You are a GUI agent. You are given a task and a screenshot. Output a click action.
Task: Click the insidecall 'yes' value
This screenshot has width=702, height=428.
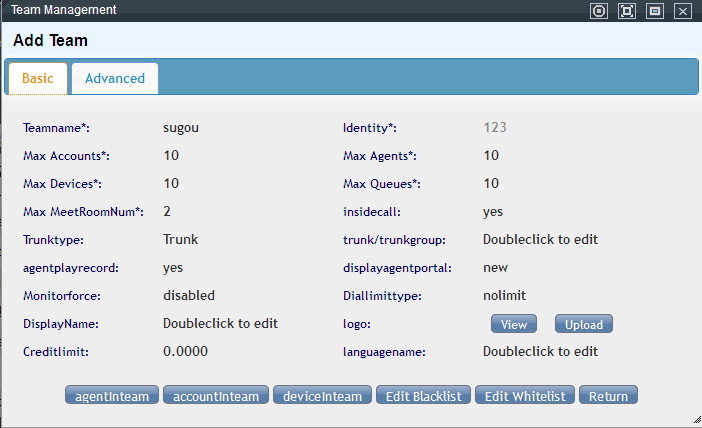click(x=493, y=212)
